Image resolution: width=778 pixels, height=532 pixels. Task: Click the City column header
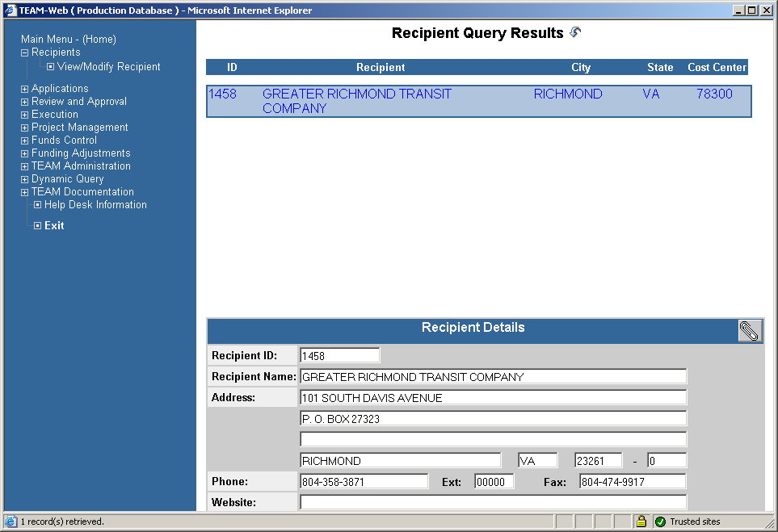pyautogui.click(x=581, y=68)
